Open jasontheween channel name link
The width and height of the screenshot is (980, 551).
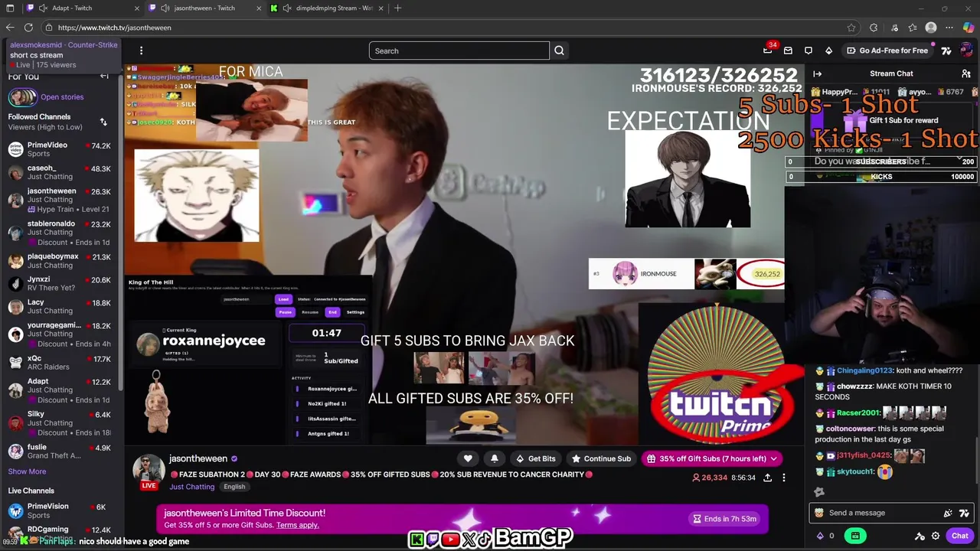pyautogui.click(x=198, y=458)
